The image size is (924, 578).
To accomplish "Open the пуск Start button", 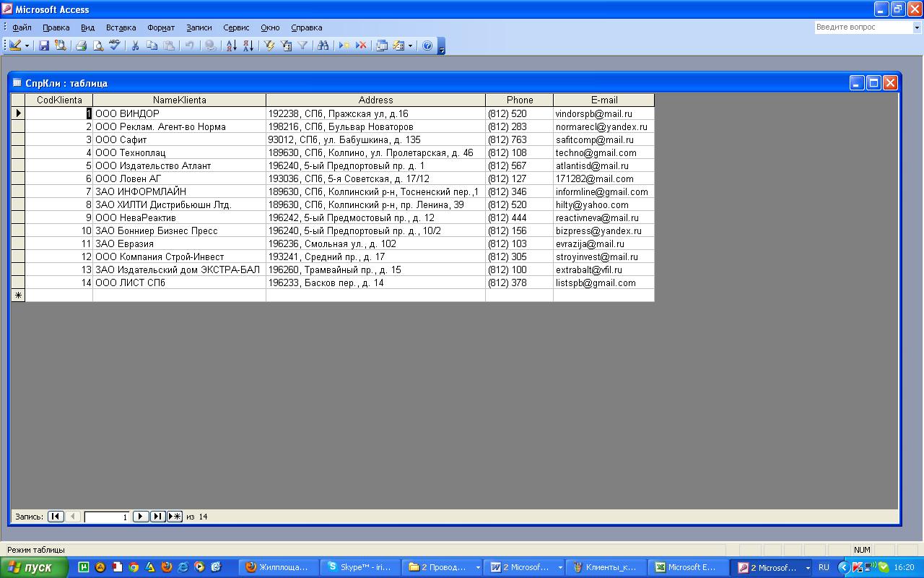I will pyautogui.click(x=35, y=567).
